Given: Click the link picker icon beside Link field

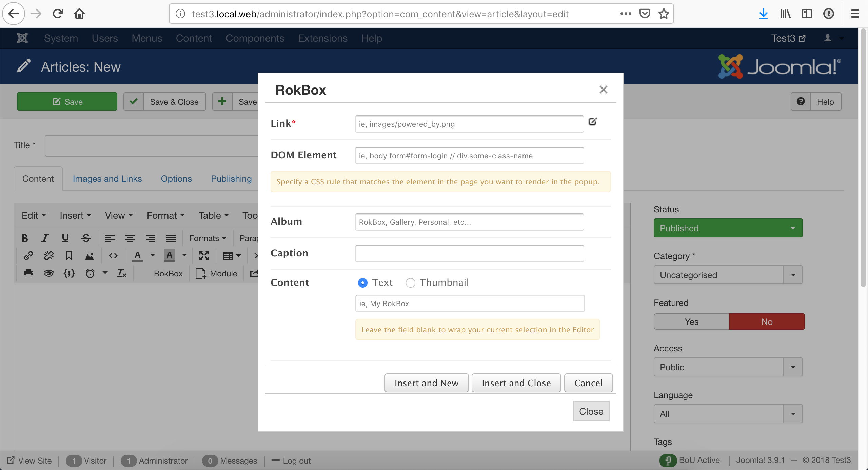Looking at the screenshot, I should [x=592, y=122].
